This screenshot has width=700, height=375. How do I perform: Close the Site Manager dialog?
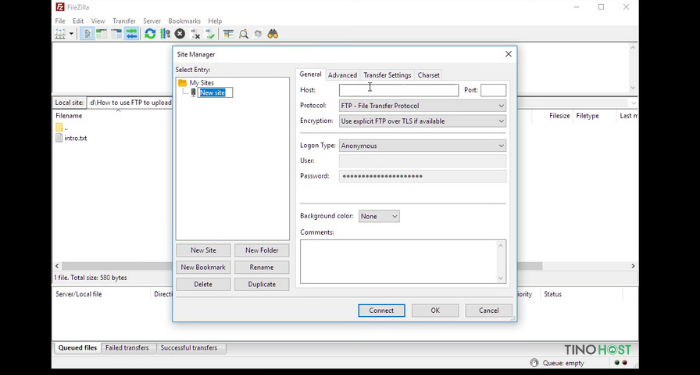tap(508, 54)
